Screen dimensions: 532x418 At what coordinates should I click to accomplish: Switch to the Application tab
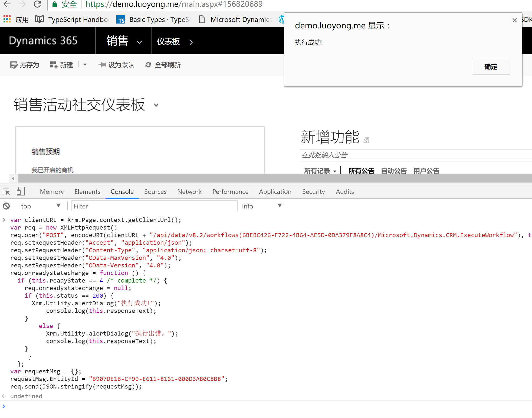click(275, 191)
